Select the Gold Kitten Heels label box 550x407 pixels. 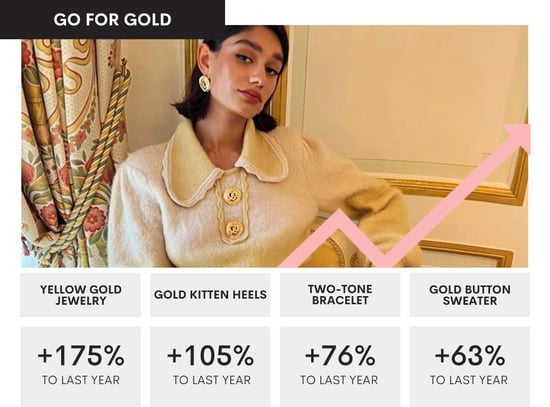tap(210, 295)
